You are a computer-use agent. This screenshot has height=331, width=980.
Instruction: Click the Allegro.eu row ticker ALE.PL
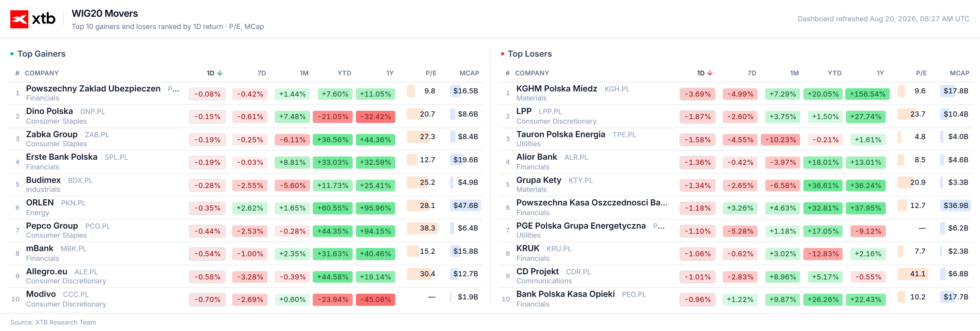[x=86, y=272]
